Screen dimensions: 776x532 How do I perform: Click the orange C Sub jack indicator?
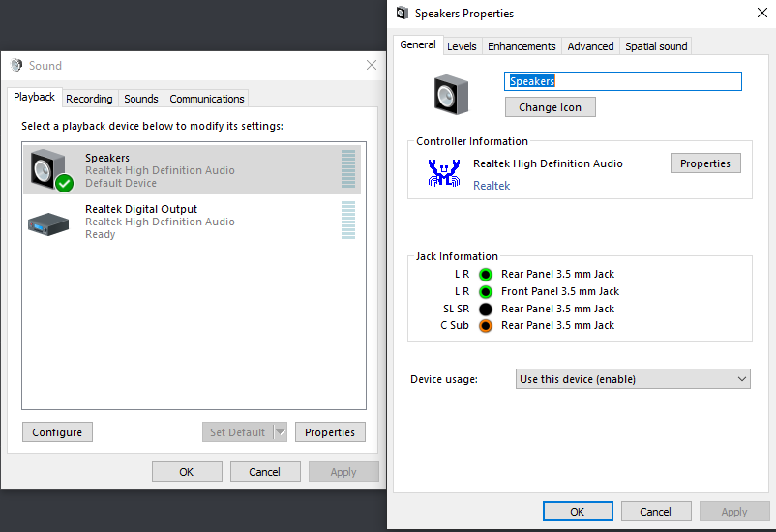pos(486,326)
